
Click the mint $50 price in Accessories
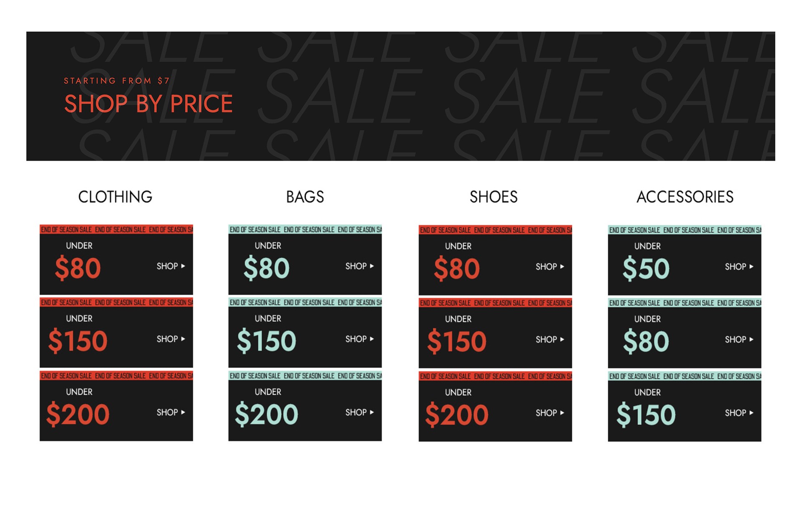646,268
